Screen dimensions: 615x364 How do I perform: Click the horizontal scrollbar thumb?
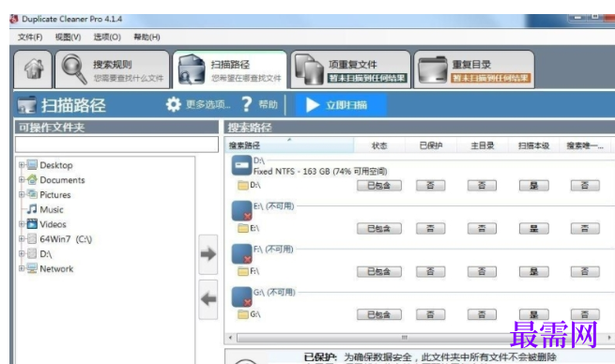click(404, 338)
